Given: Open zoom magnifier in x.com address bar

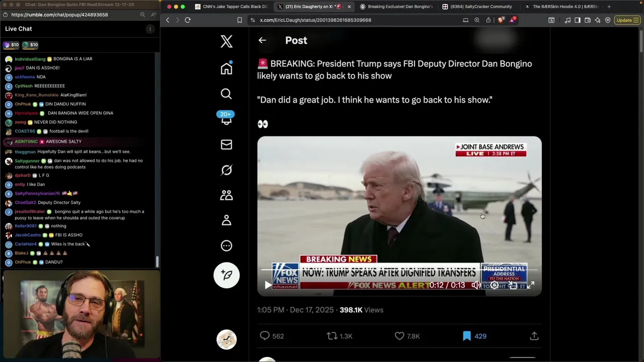Looking at the screenshot, I should (477, 20).
